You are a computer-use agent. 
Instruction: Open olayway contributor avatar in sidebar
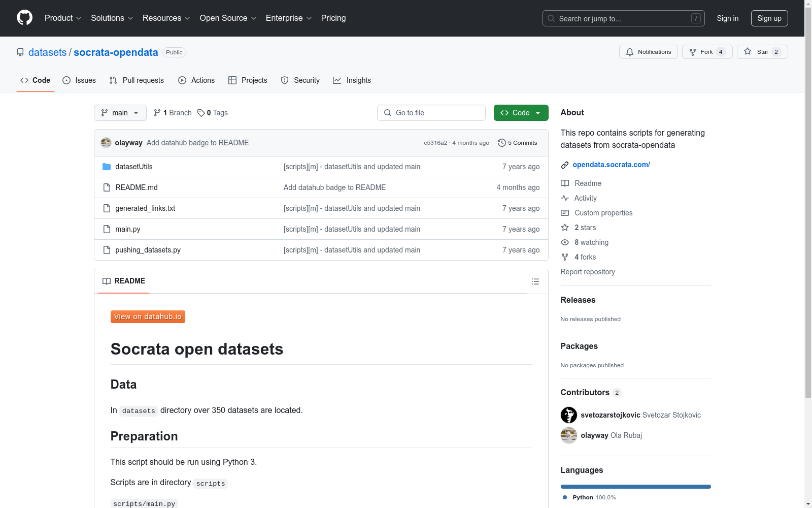pos(569,435)
